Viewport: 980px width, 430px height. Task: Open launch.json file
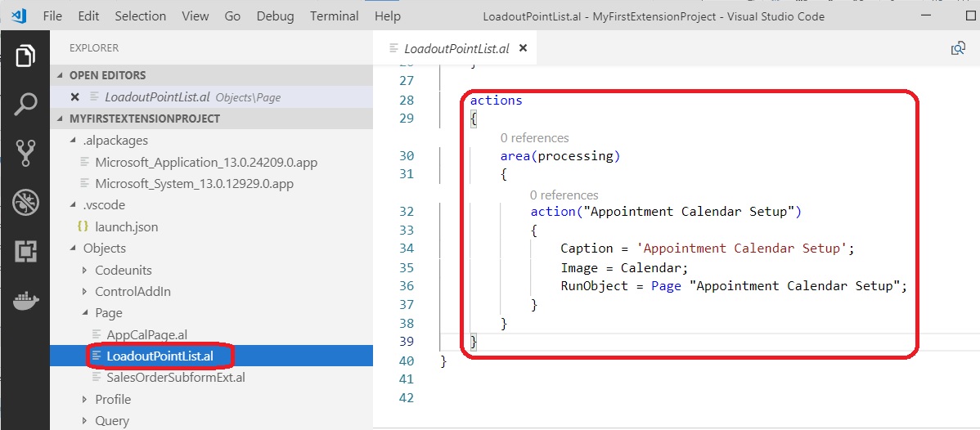coord(126,226)
